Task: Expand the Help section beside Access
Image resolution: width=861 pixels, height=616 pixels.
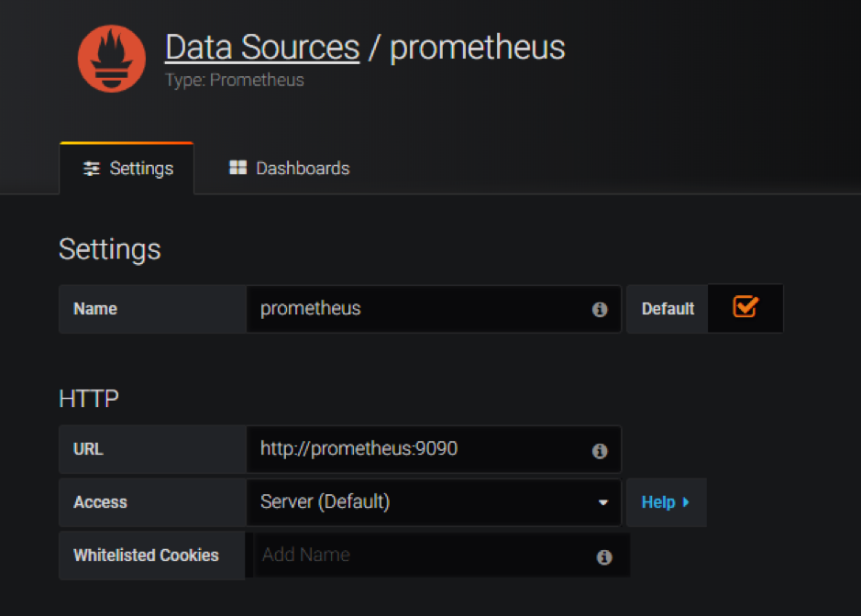Action: pos(665,502)
